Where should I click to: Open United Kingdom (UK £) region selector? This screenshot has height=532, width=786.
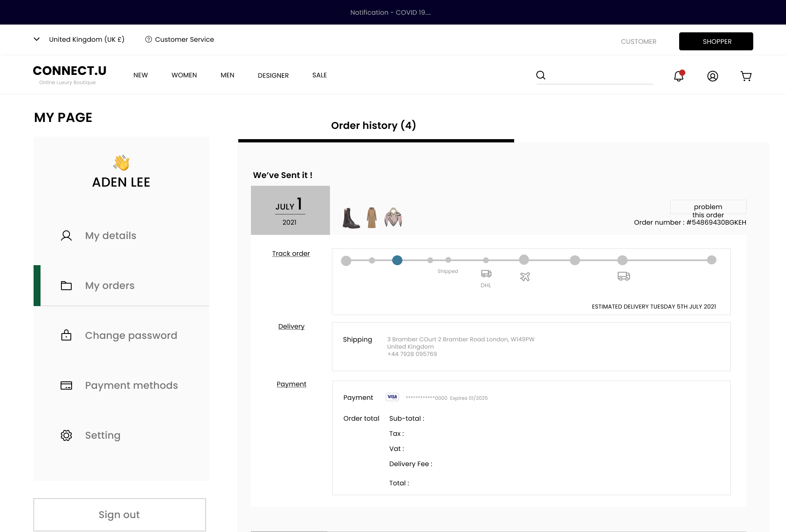pos(87,39)
